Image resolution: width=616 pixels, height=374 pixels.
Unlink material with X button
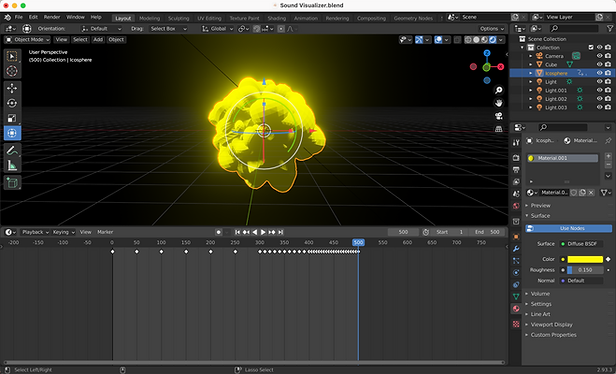pos(591,192)
